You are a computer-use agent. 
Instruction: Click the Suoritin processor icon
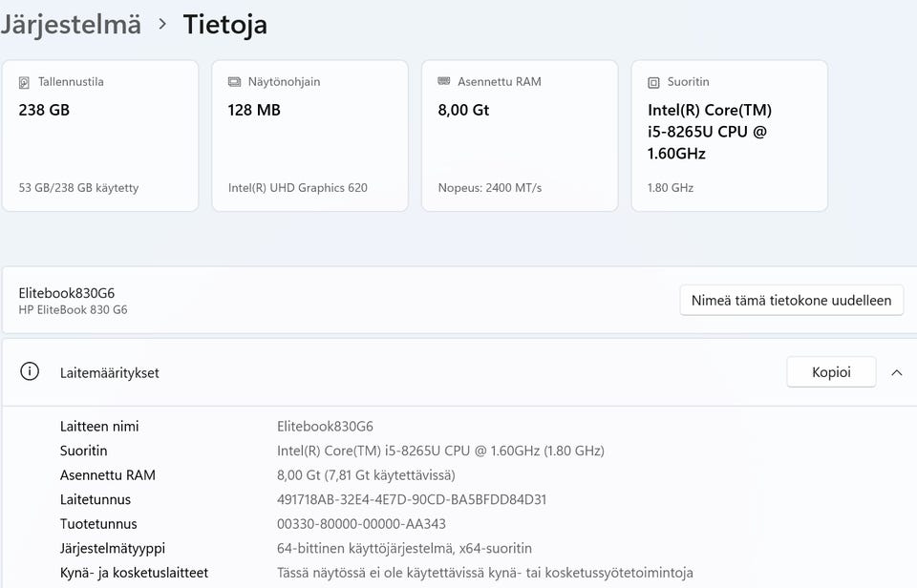pyautogui.click(x=654, y=82)
